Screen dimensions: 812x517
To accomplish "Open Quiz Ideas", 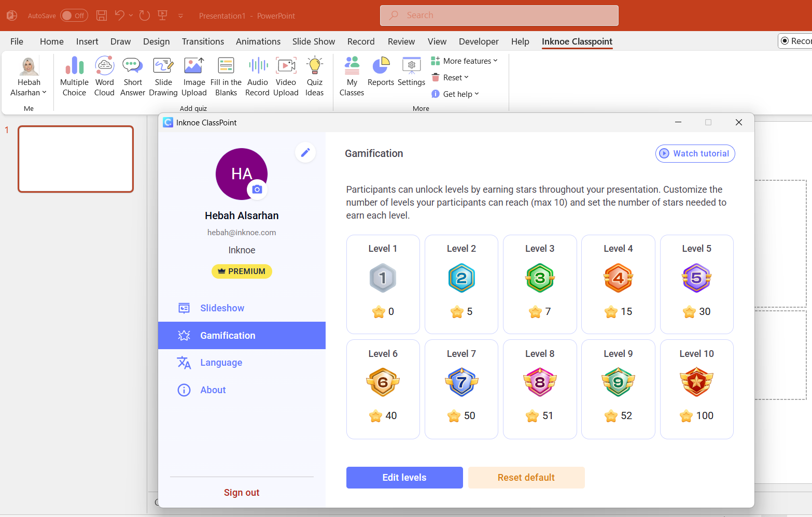I will (315, 77).
